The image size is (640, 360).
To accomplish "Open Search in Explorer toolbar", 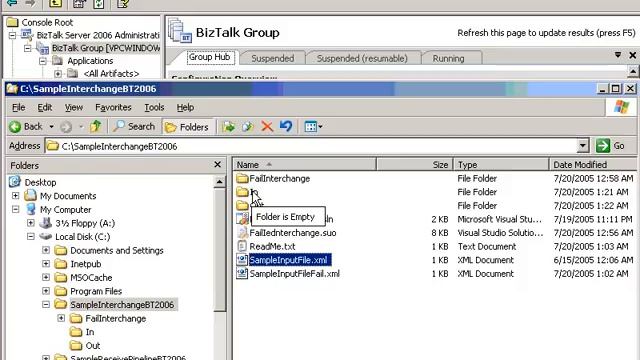I will (134, 127).
